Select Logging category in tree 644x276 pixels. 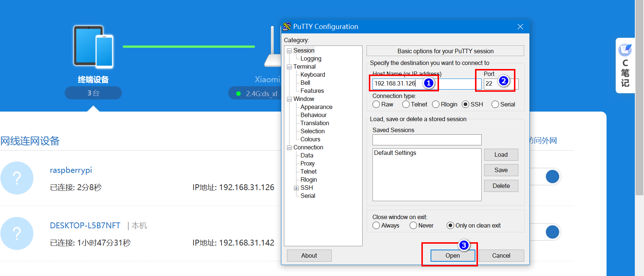tap(311, 58)
